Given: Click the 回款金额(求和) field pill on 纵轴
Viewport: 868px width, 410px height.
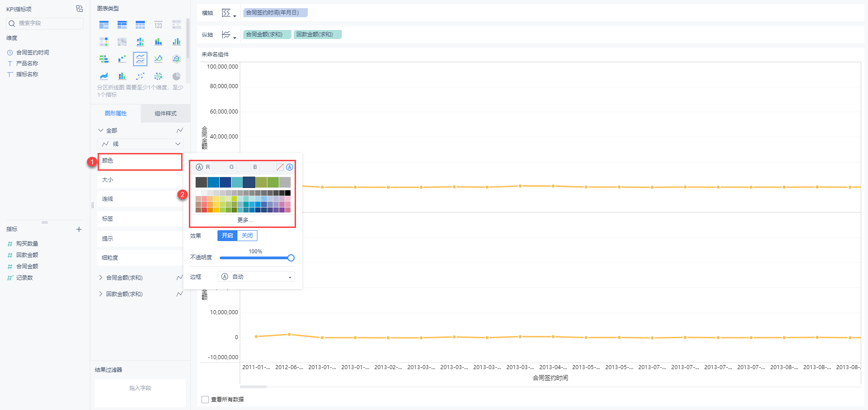Looking at the screenshot, I should (x=318, y=35).
